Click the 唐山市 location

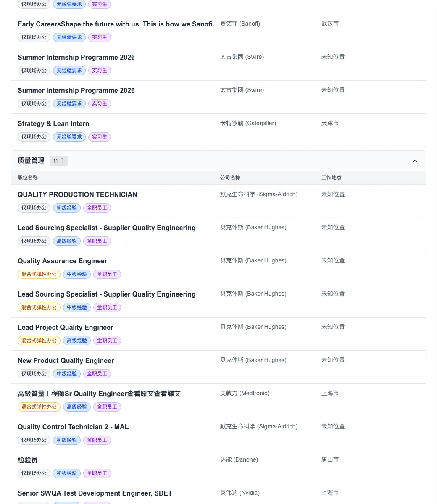click(x=330, y=460)
